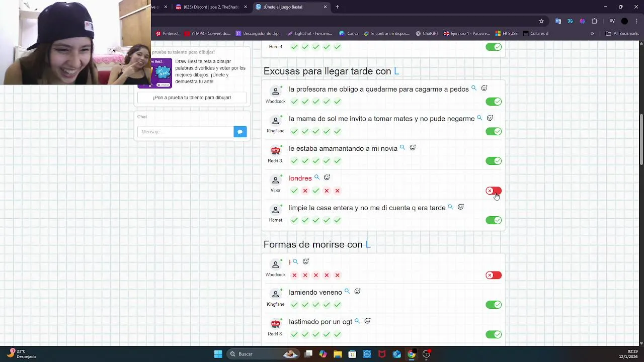Viewport: 644px width, 362px height.
Task: Open the Lightshot bookmark
Action: [310, 34]
